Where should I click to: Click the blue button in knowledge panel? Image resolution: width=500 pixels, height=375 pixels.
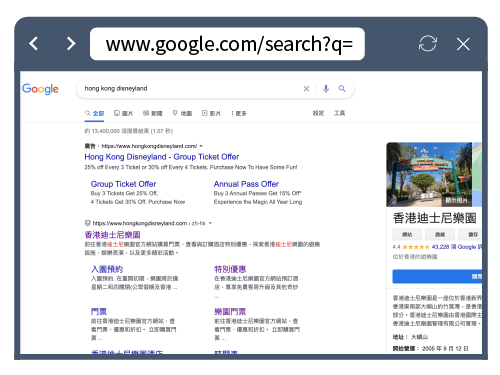[x=437, y=277]
